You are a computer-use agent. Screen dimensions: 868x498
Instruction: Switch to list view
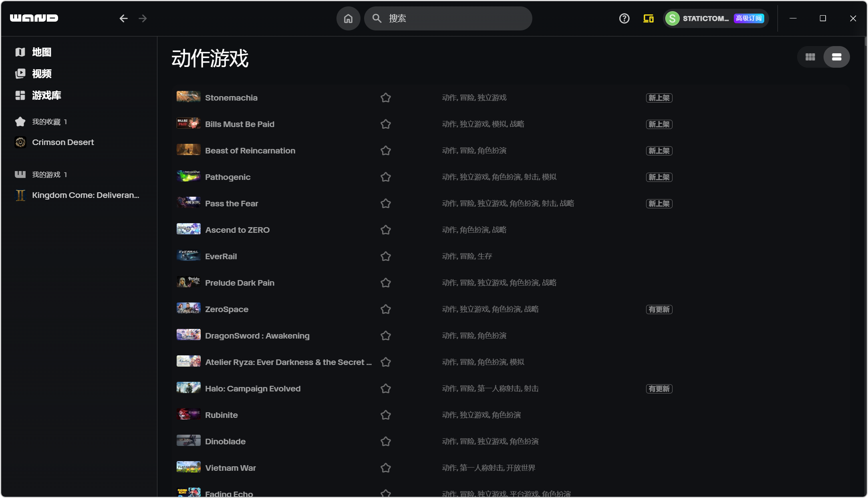837,57
